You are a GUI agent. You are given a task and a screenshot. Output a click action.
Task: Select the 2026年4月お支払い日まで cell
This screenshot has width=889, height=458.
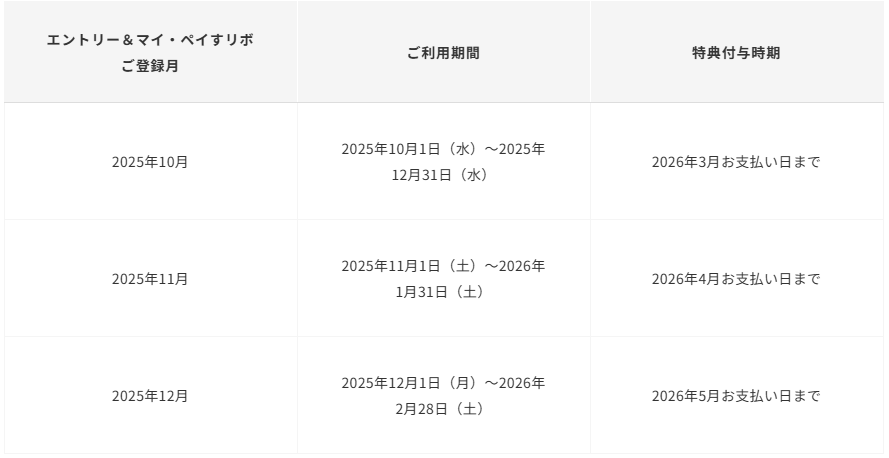pyautogui.click(x=736, y=279)
